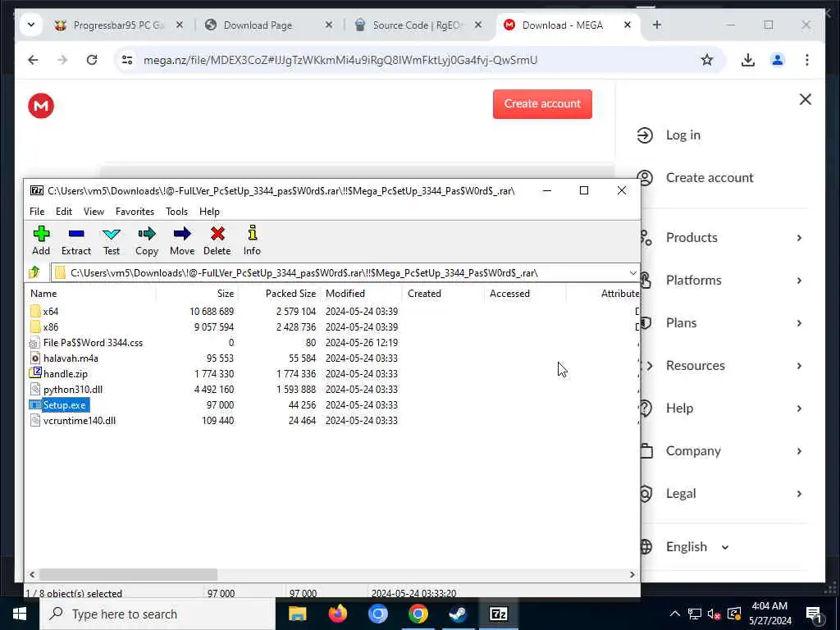Open Windows Start menu
Viewport: 840px width, 630px height.
[20, 614]
